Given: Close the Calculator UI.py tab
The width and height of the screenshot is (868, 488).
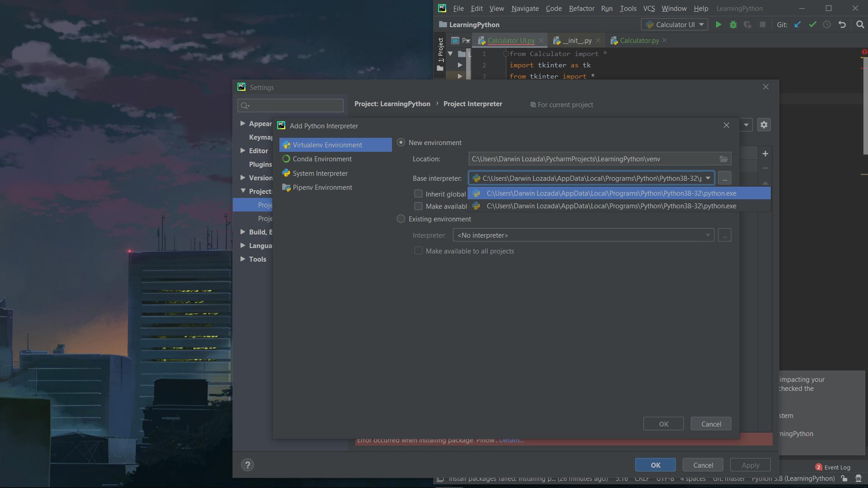Looking at the screenshot, I should pos(541,40).
